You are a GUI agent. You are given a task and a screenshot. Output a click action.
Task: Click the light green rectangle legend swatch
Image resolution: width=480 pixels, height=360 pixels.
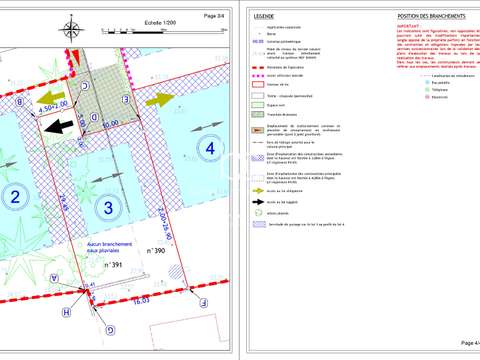[x=258, y=105]
